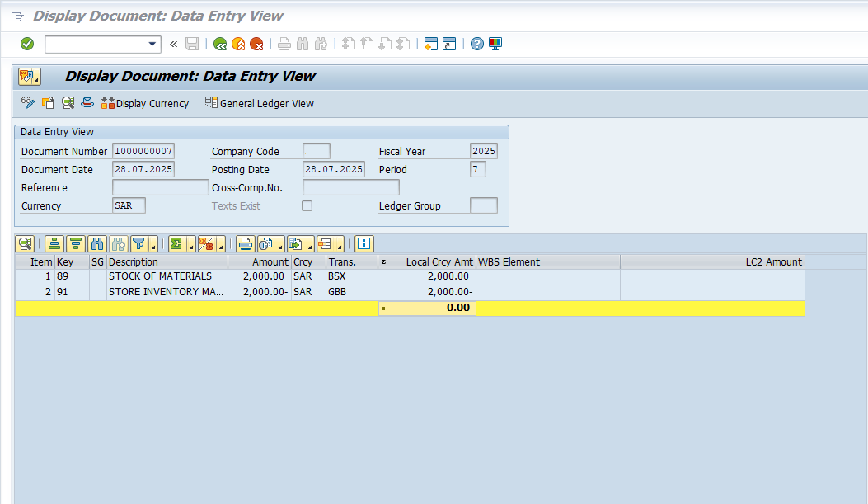Click the Fiscal Year field 2025
This screenshot has width=868, height=504.
pos(483,151)
